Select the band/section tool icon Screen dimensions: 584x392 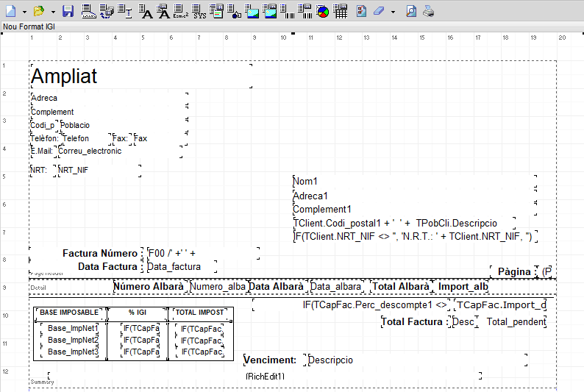coord(89,11)
